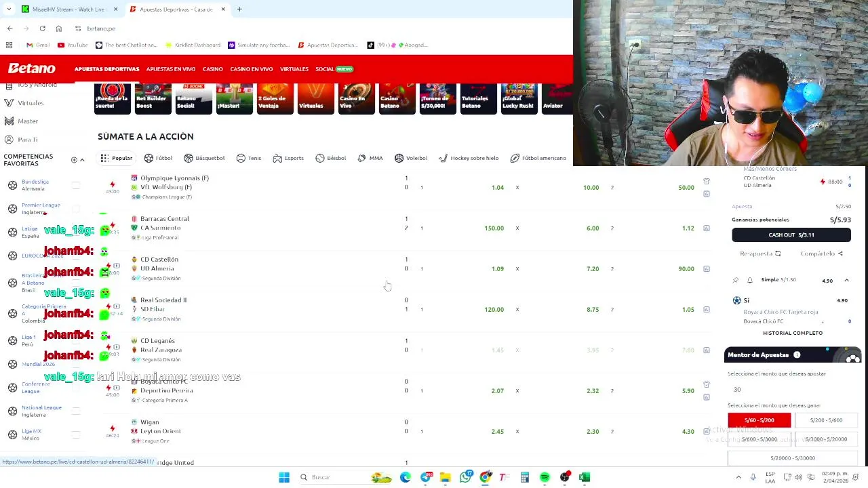Click the 6.00 draw odds for Barracas Central
Screen dimensions: 868x488
(x=593, y=228)
